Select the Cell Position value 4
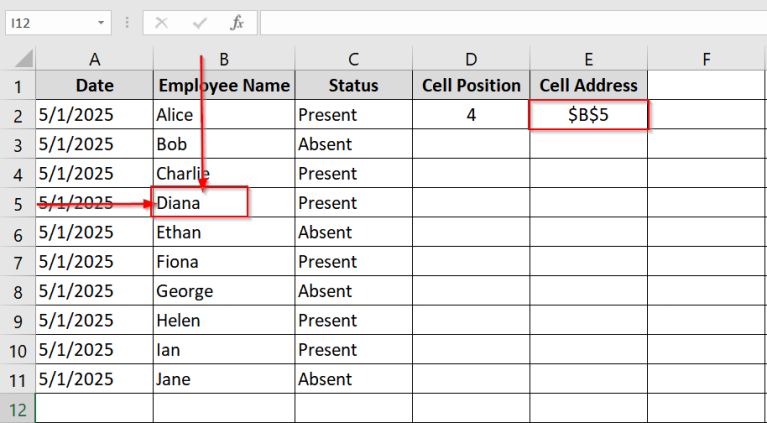The height and width of the screenshot is (423, 767). coord(471,115)
